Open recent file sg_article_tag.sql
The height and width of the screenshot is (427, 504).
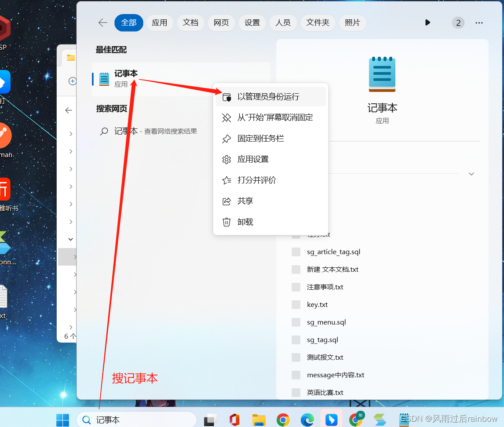tap(333, 252)
